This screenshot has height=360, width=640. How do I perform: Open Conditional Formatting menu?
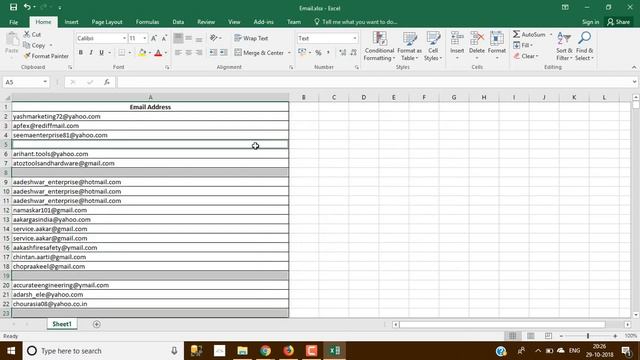(379, 46)
